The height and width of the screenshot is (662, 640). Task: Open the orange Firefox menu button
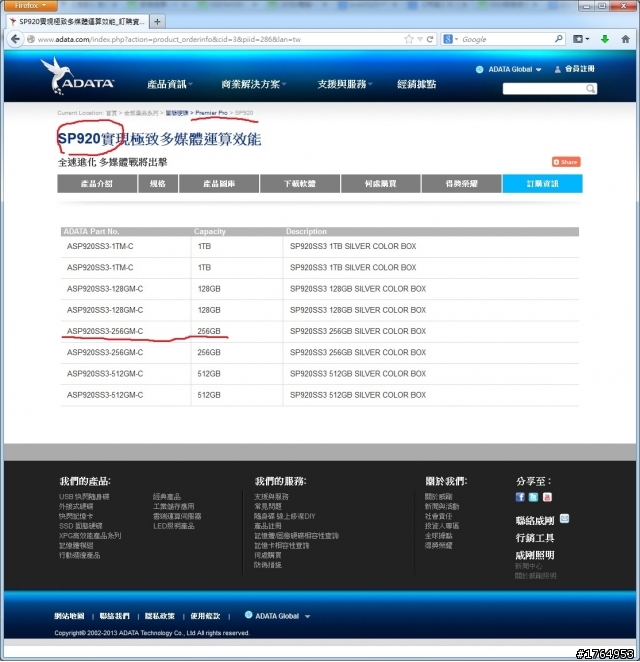(x=30, y=5)
